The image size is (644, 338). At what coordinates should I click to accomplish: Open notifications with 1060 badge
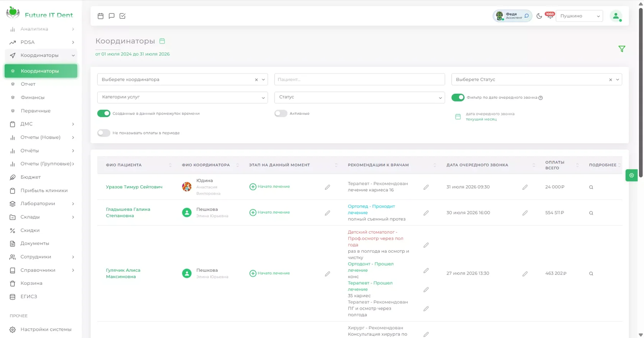(550, 15)
